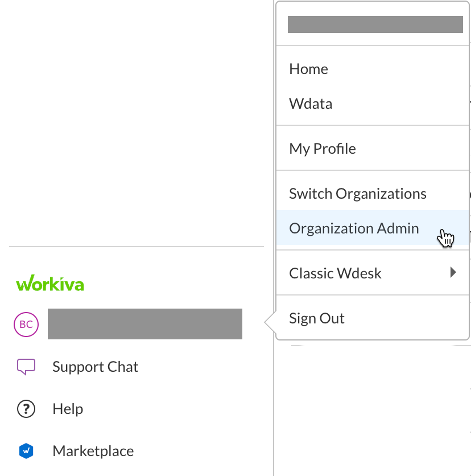Open My Profile
The image size is (471, 476).
coord(322,148)
